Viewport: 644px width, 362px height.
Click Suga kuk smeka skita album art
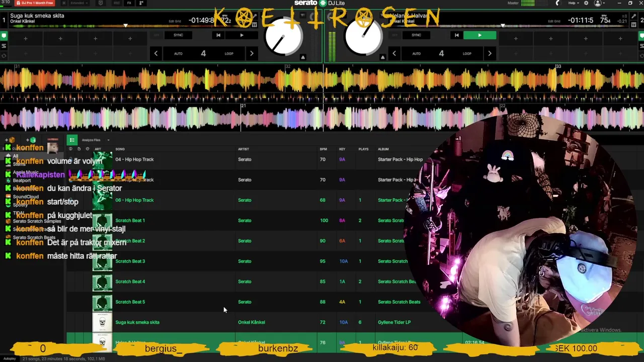click(x=102, y=322)
